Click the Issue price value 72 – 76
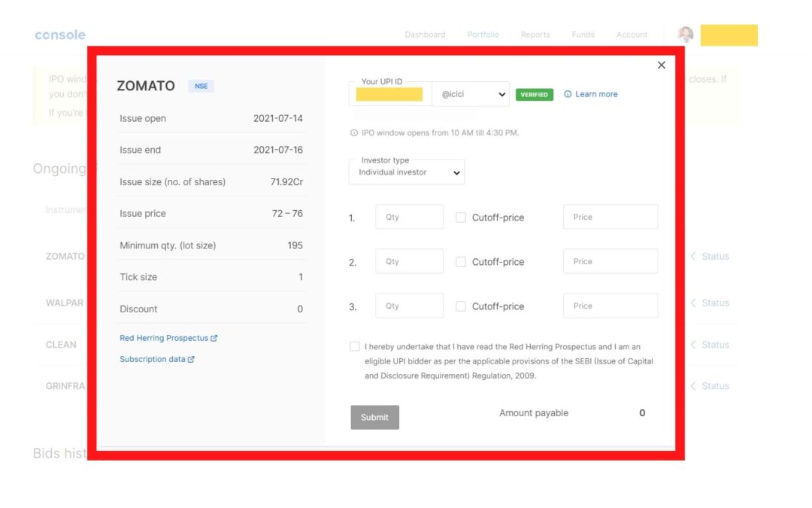This screenshot has height=508, width=812. click(287, 214)
